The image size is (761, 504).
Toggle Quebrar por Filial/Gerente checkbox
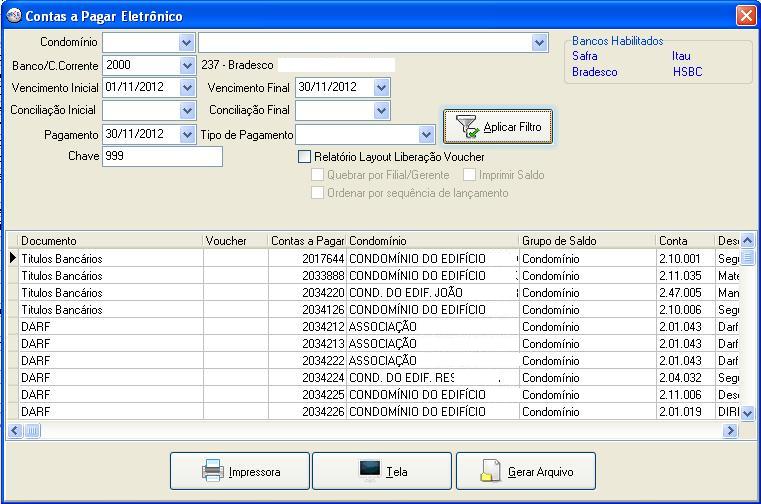318,175
